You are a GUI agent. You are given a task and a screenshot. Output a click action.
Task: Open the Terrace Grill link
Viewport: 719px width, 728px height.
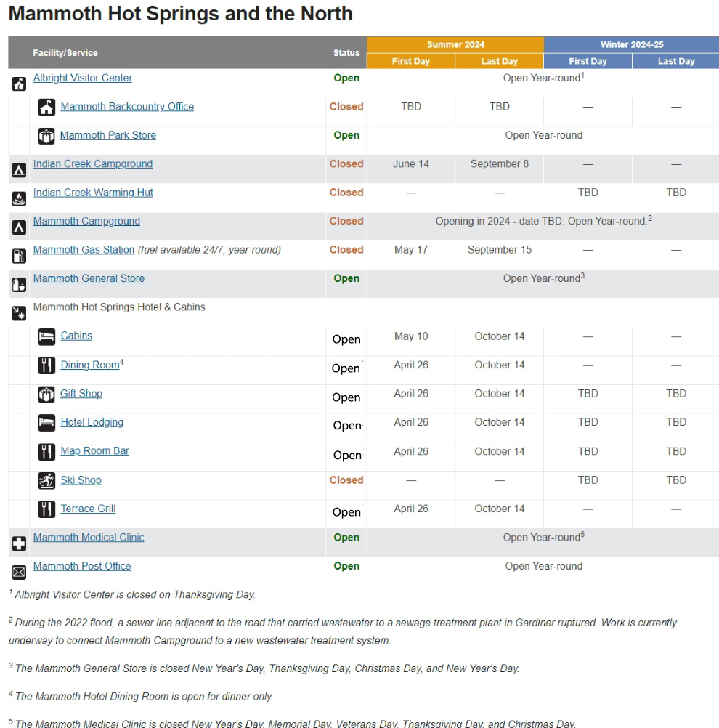[x=88, y=509]
